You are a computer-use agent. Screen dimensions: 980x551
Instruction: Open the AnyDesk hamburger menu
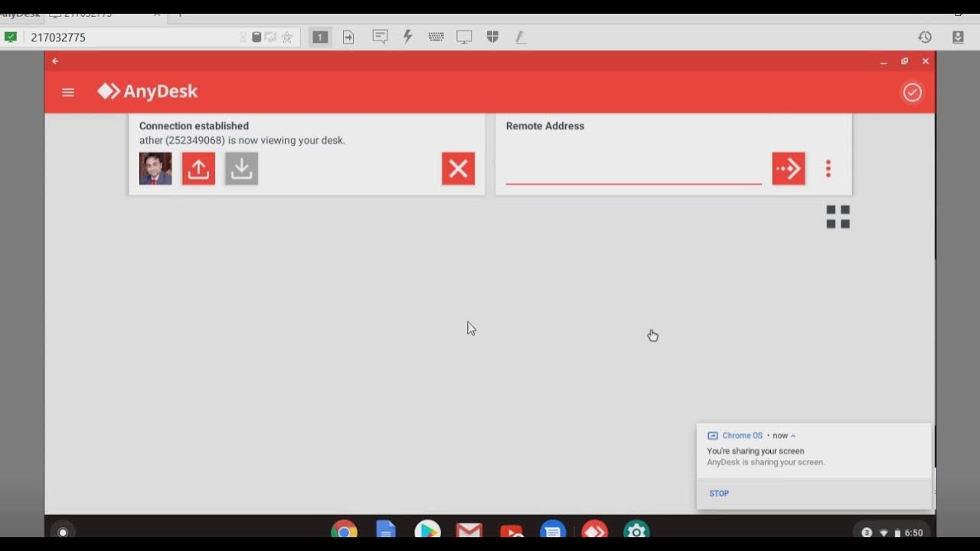click(x=68, y=92)
